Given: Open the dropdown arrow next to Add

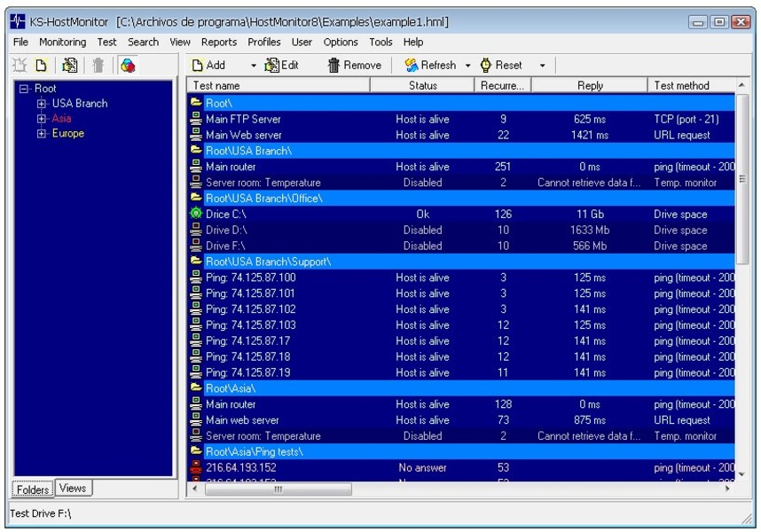Looking at the screenshot, I should click(253, 66).
